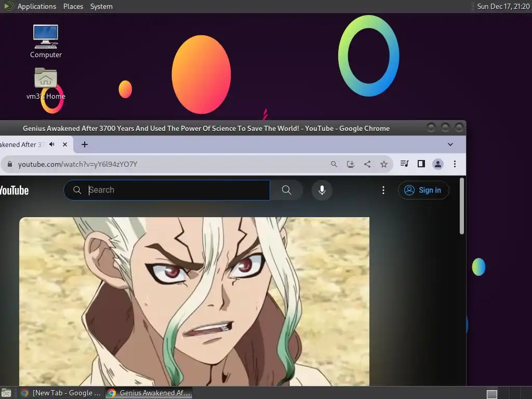This screenshot has height=399, width=532.
Task: Open vm3's Home folder icon
Action: pyautogui.click(x=46, y=84)
